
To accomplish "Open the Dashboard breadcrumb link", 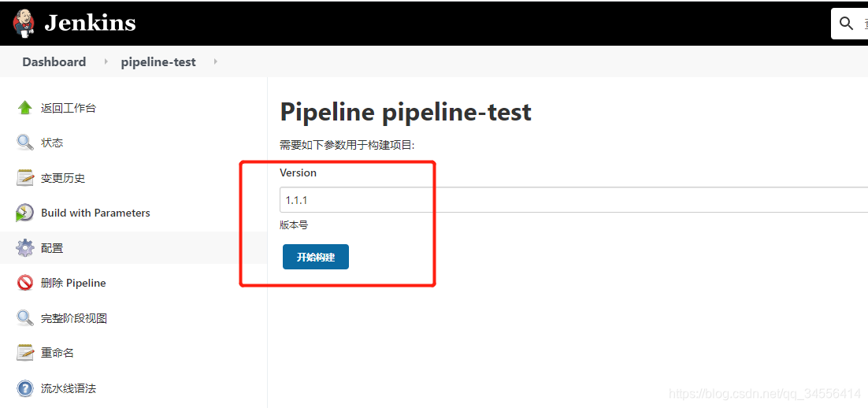I will (x=54, y=61).
